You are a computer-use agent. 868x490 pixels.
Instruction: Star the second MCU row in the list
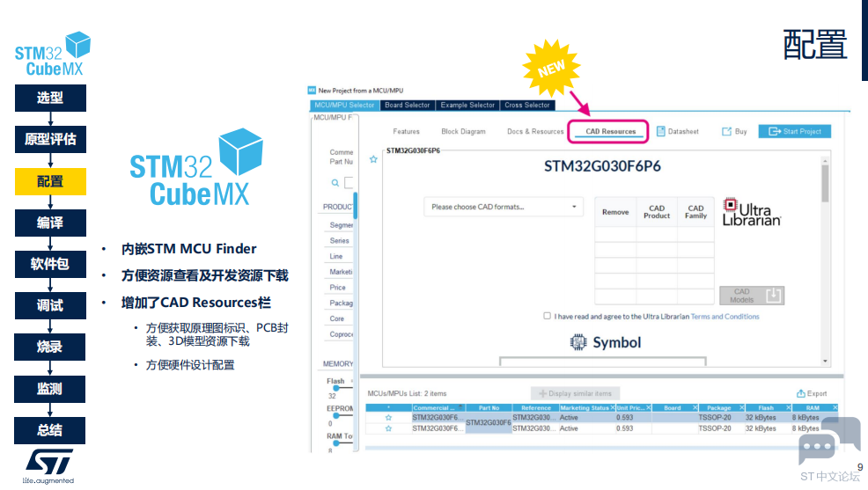click(388, 428)
